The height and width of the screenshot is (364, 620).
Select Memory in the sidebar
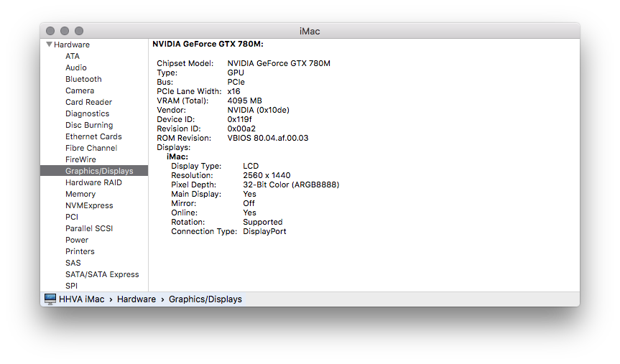80,194
